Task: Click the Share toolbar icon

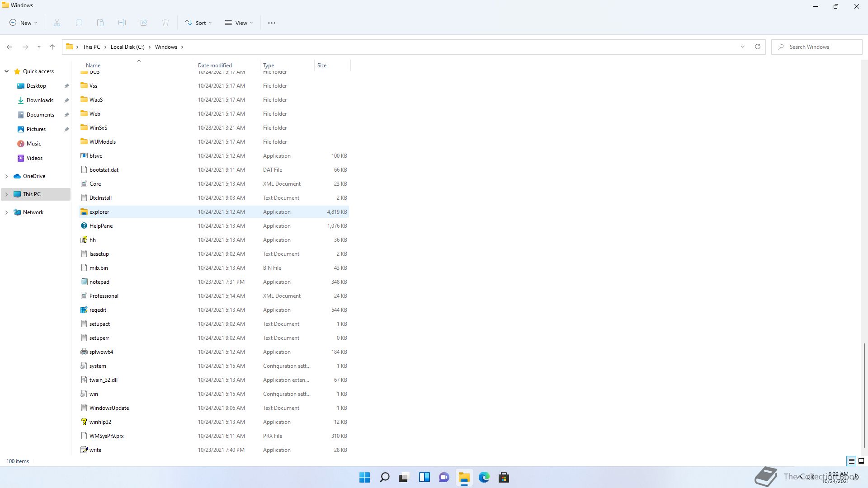Action: point(144,23)
